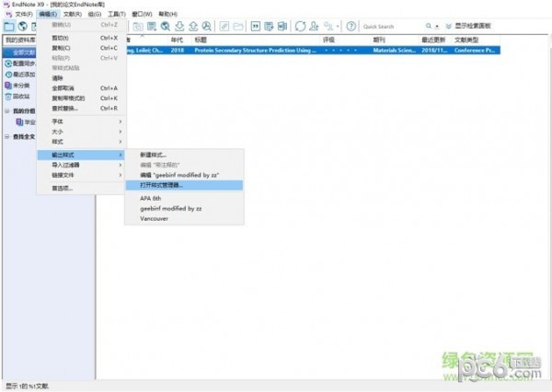
Task: Click Format Bibliography toolbar icon
Action: [x=269, y=27]
